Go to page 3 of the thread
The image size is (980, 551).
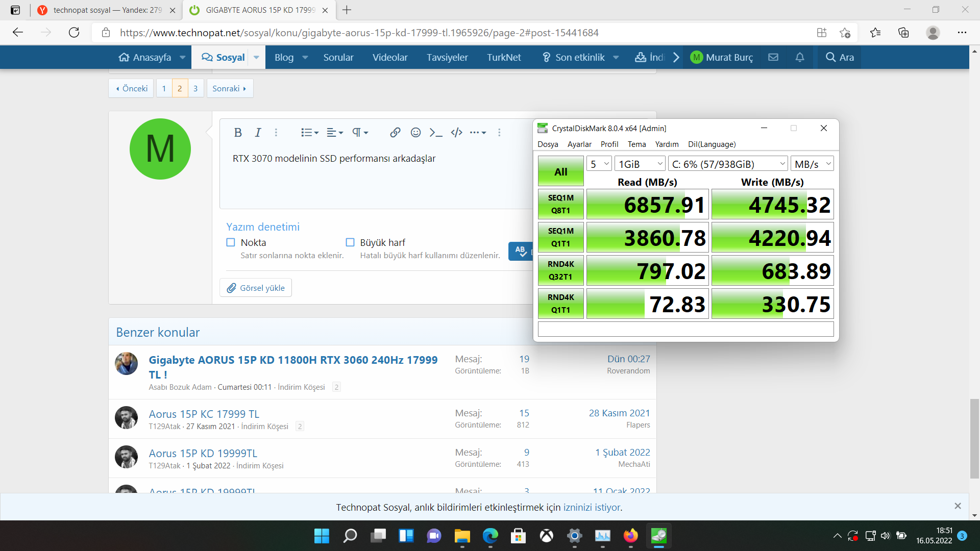click(x=195, y=88)
